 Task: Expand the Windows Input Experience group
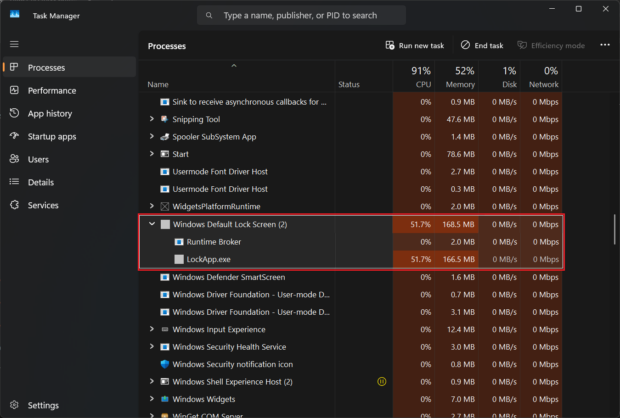[151, 329]
